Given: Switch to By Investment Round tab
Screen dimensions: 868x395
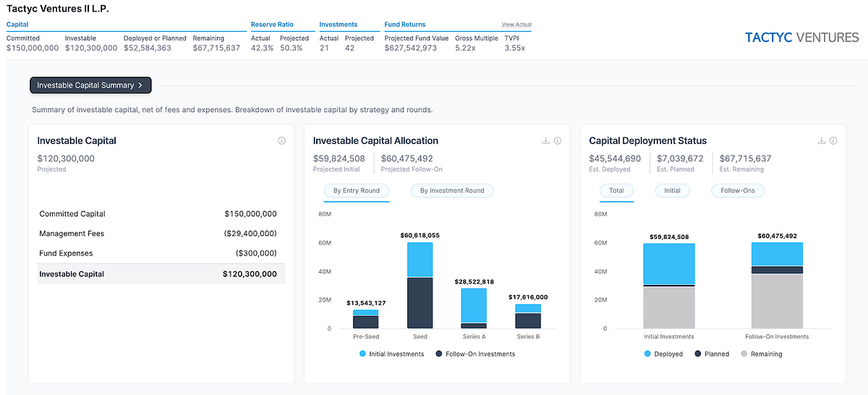Looking at the screenshot, I should tap(453, 191).
